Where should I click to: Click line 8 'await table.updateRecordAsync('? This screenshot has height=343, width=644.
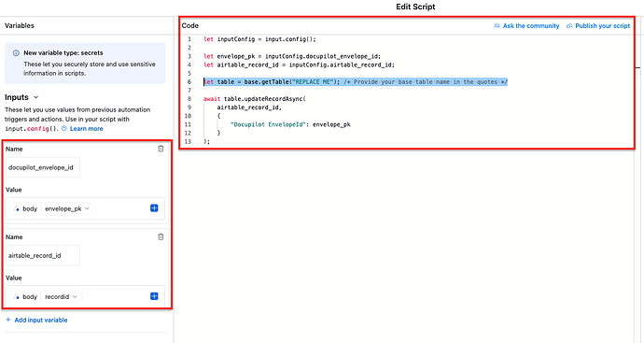click(x=255, y=99)
